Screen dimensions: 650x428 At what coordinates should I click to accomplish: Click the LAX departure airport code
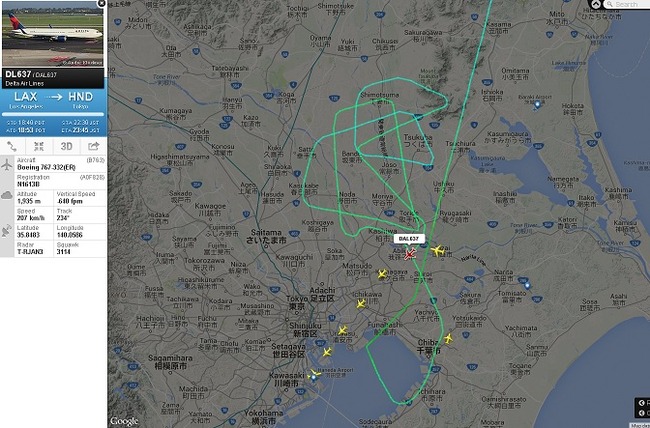pyautogui.click(x=26, y=97)
